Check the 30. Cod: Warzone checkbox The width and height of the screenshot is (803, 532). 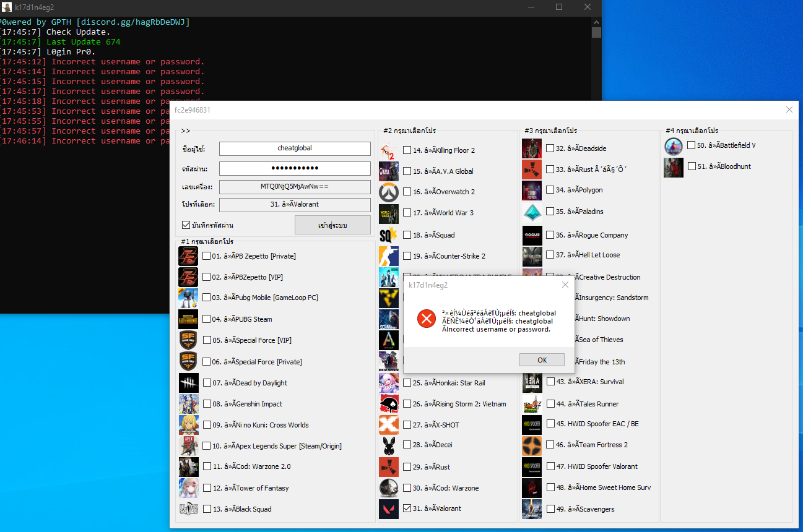[x=407, y=488]
